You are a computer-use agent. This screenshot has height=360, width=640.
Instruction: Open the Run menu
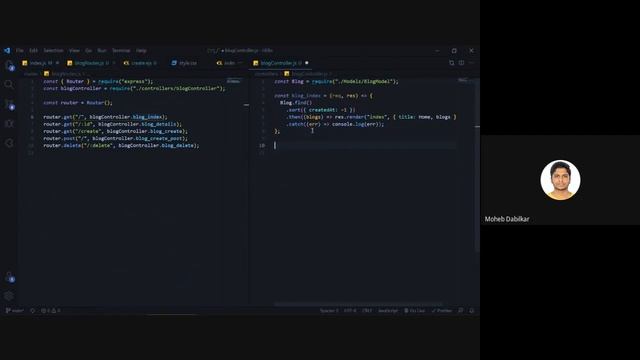102,51
